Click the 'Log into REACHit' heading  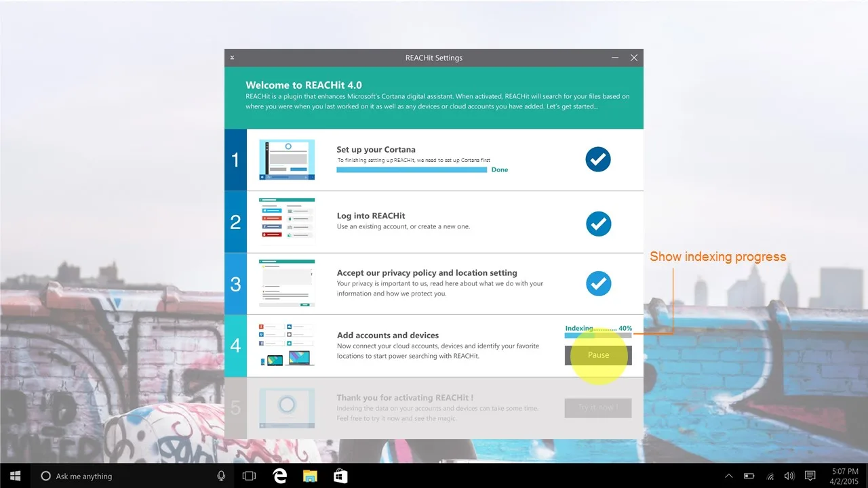[371, 216]
